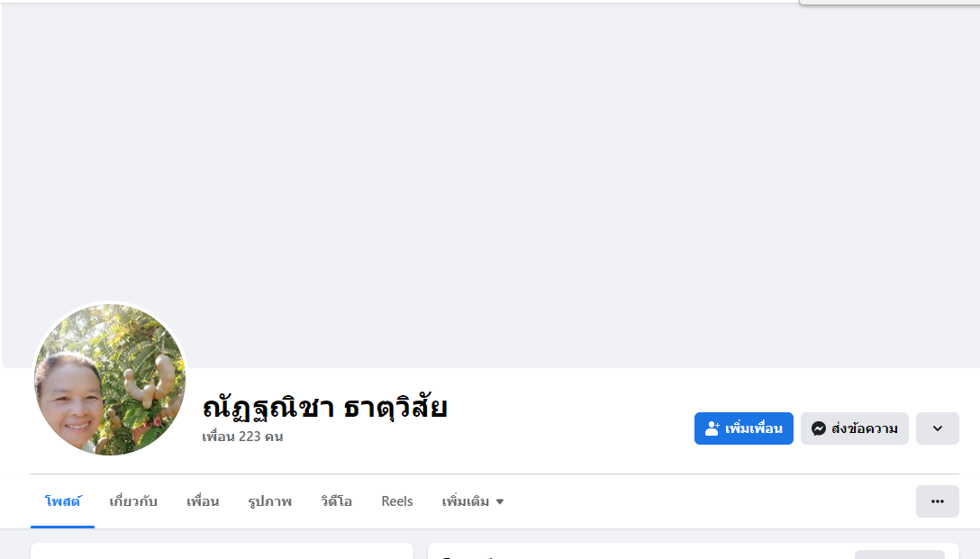Screen dimensions: 980x559
Task: Go to the รูปภาพ tab
Action: point(269,501)
